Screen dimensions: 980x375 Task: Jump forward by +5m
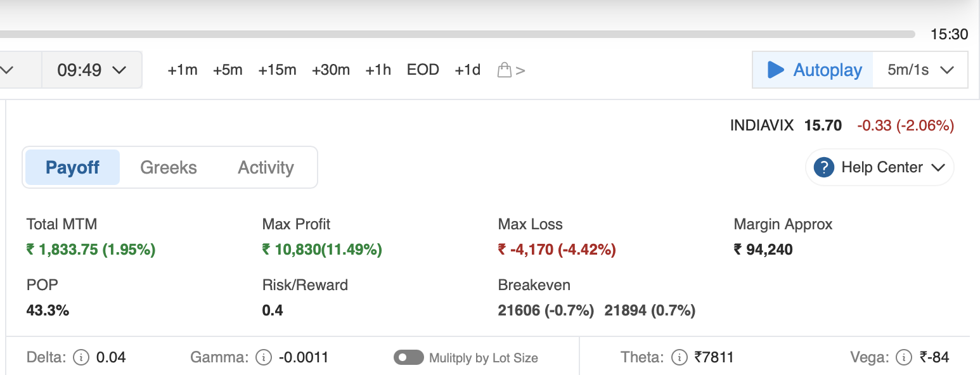[x=228, y=70]
